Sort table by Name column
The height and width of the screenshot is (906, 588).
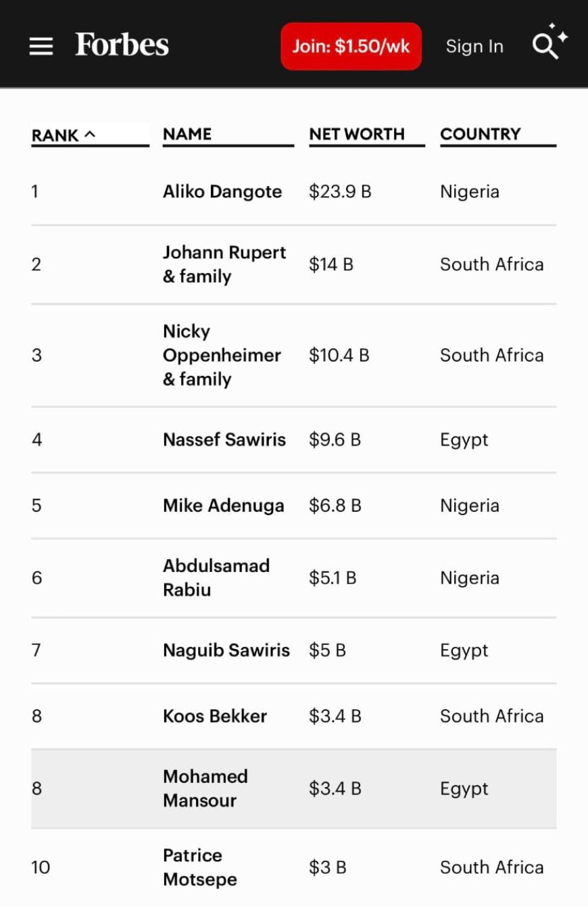click(187, 134)
